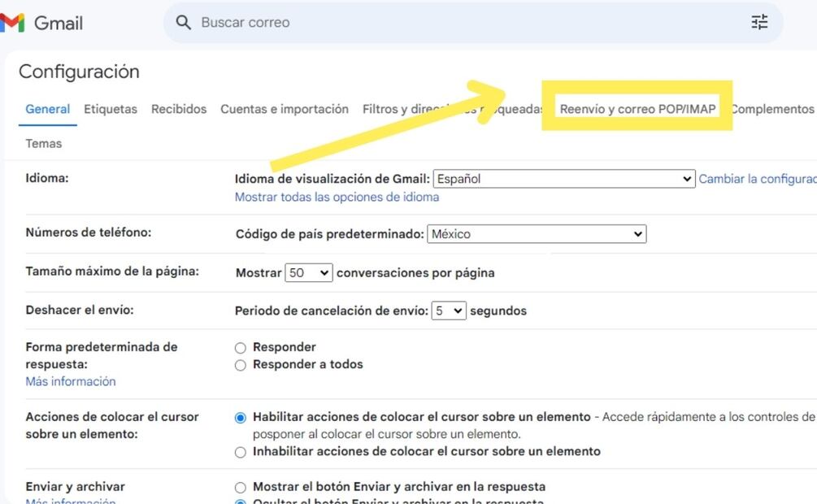Select the Temas settings tab
This screenshot has width=817, height=504.
[x=44, y=143]
